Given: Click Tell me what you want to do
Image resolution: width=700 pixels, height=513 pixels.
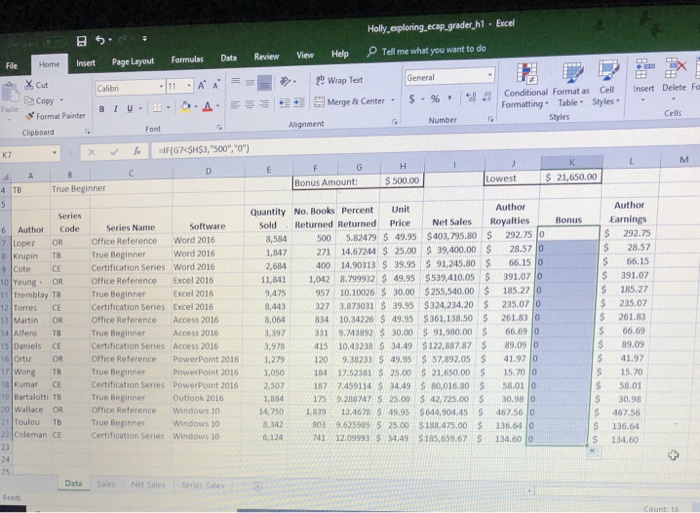Looking at the screenshot, I should (426, 50).
